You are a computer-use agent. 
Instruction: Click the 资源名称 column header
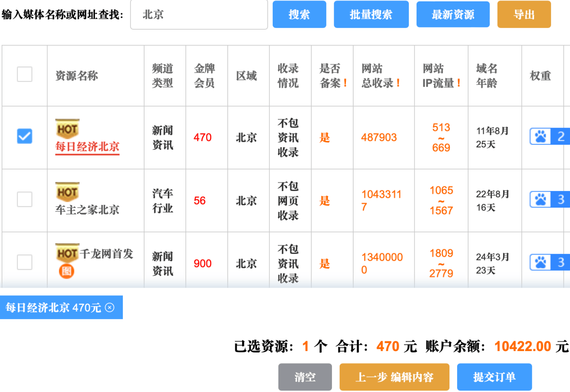pyautogui.click(x=76, y=76)
